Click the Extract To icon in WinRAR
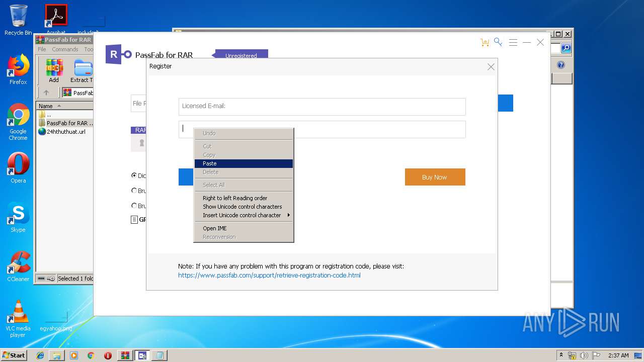 [x=82, y=71]
